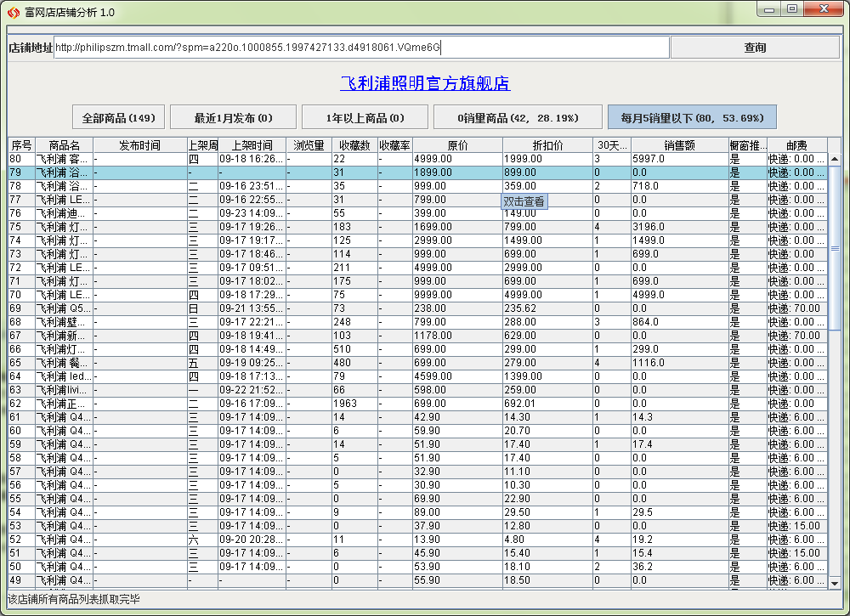Open the 飞利浦照明官方旗舰店 link
This screenshot has height=616, width=850.
point(425,83)
